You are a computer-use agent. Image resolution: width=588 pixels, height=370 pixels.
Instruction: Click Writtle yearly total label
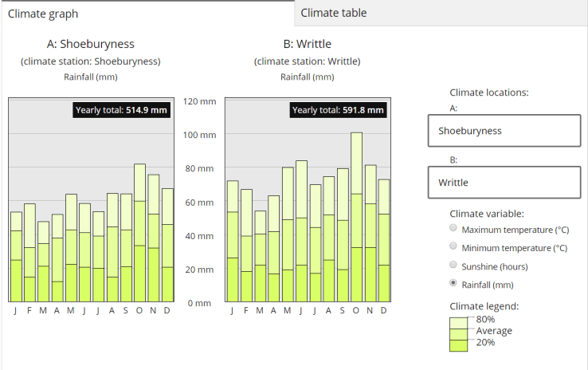tap(338, 110)
